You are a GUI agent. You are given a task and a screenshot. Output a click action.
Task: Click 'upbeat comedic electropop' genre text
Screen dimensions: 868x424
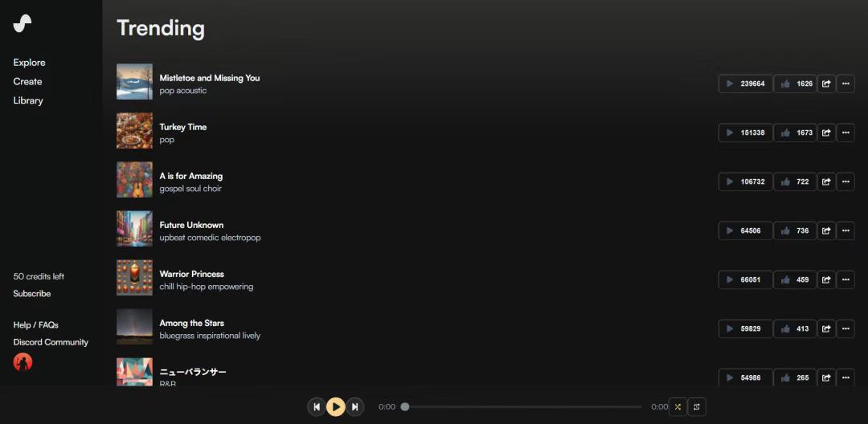click(210, 238)
